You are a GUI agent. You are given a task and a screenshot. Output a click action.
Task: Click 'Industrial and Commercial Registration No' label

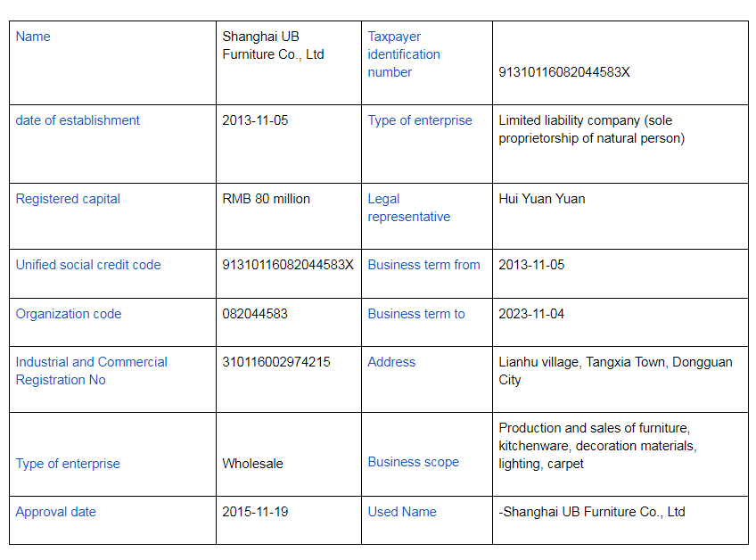[92, 371]
